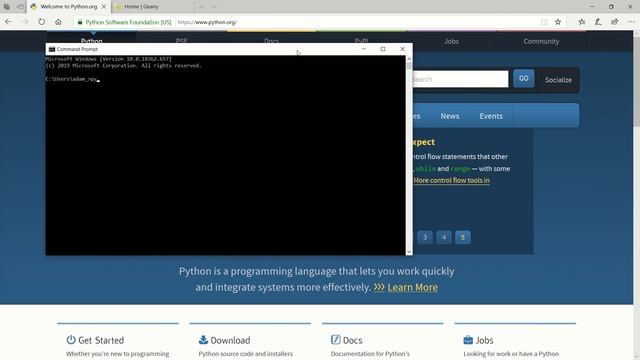
Task: Click the browser forward arrow
Action: point(25,22)
